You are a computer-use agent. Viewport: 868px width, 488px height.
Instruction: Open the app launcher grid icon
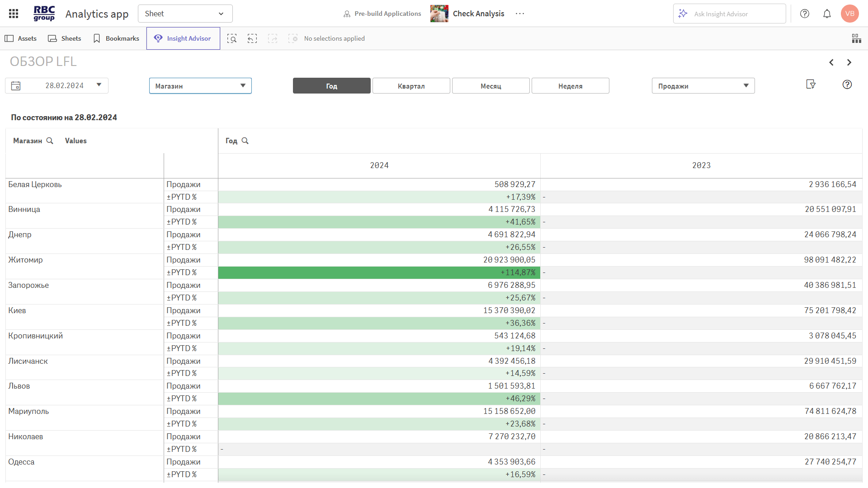tap(14, 14)
